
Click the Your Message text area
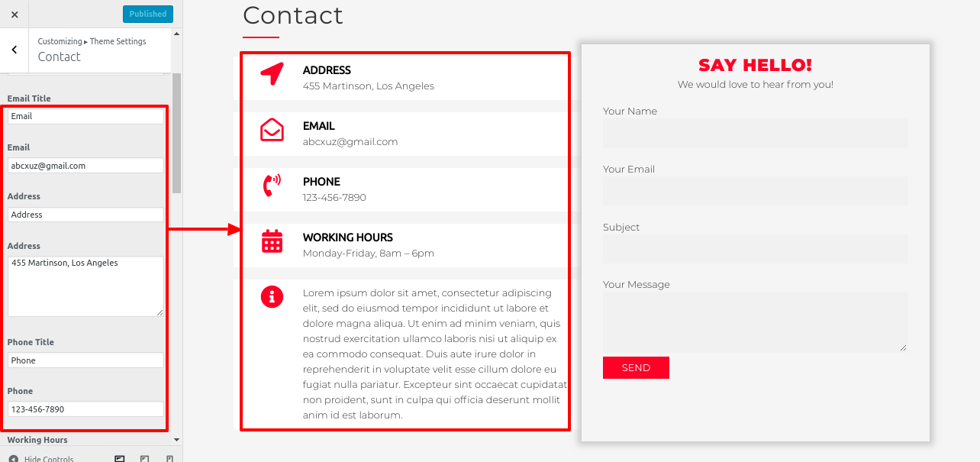click(755, 321)
